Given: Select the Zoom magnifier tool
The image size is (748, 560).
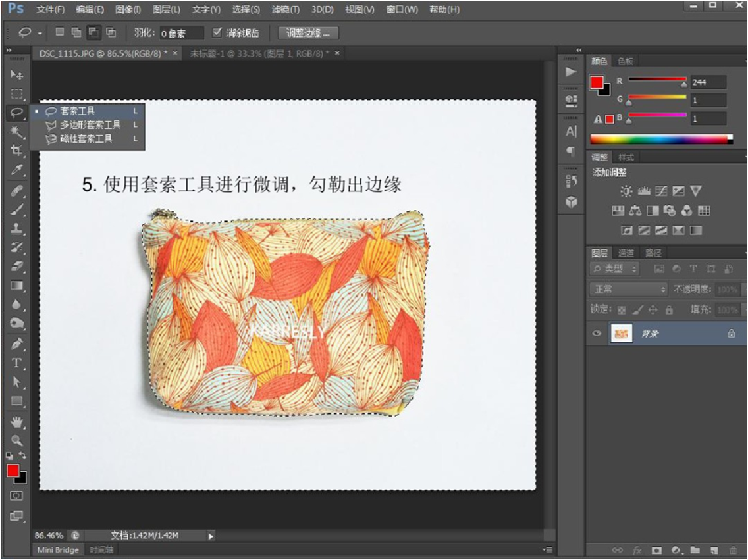Looking at the screenshot, I should click(16, 440).
